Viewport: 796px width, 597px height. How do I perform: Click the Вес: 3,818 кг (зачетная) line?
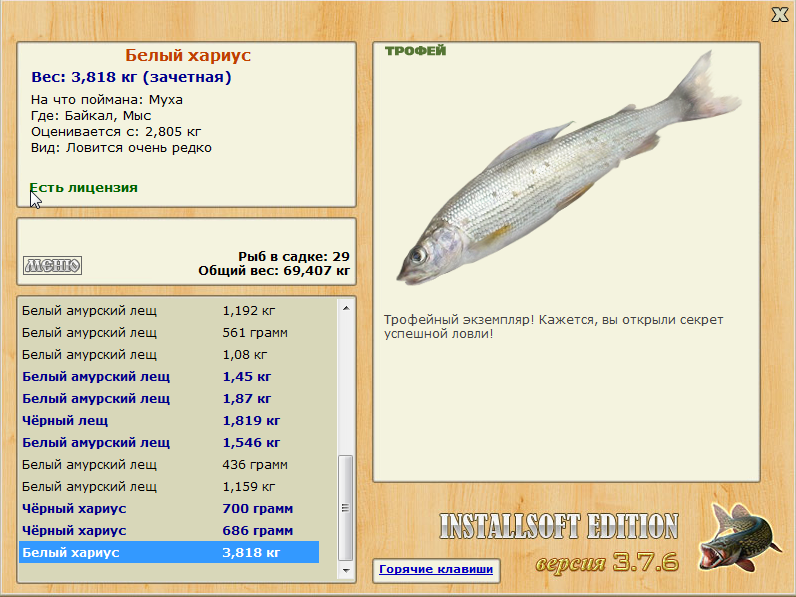pos(131,77)
